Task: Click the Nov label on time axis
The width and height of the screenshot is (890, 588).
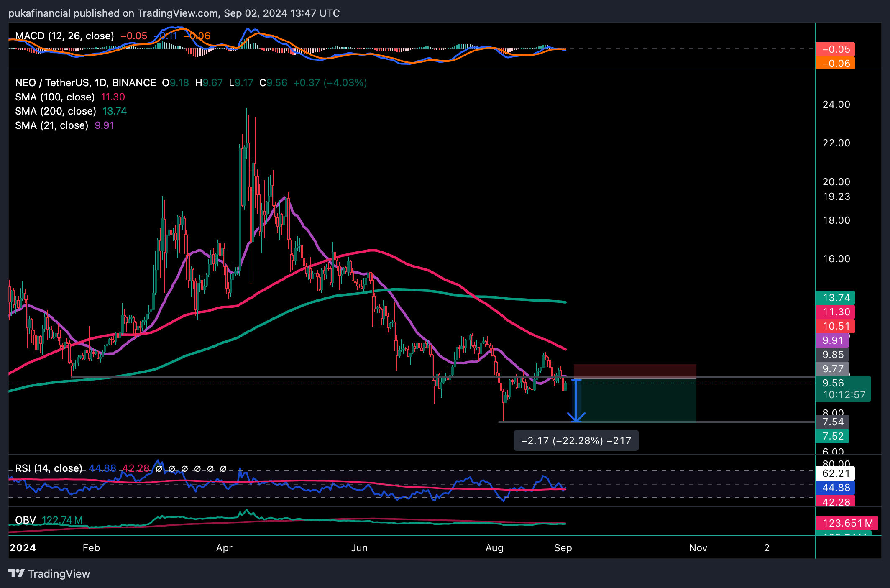Action: click(x=698, y=548)
